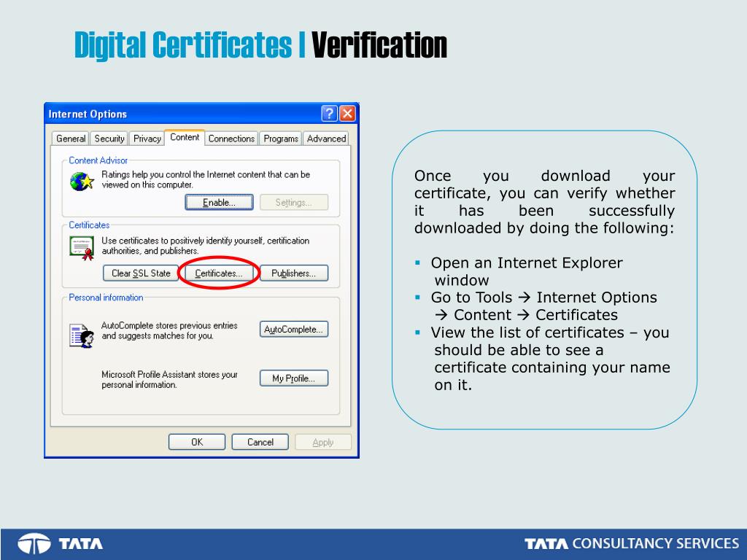The height and width of the screenshot is (560, 747).
Task: Select the Content tab
Action: click(x=185, y=137)
